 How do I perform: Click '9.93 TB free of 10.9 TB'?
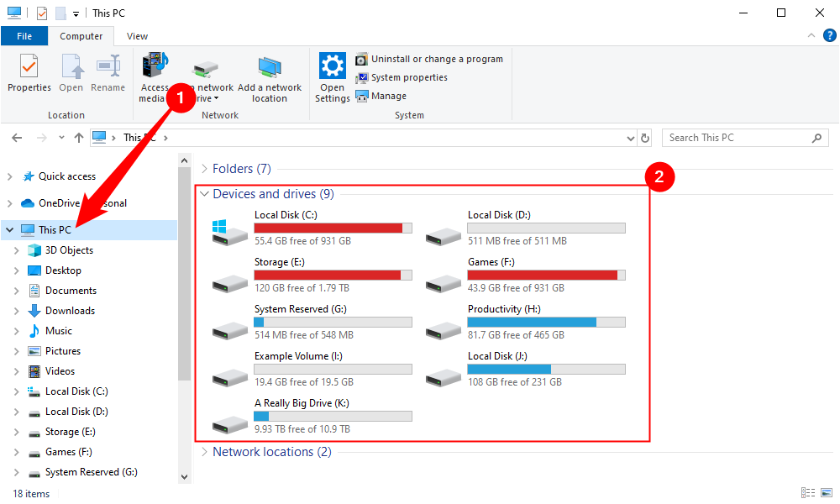(x=302, y=429)
